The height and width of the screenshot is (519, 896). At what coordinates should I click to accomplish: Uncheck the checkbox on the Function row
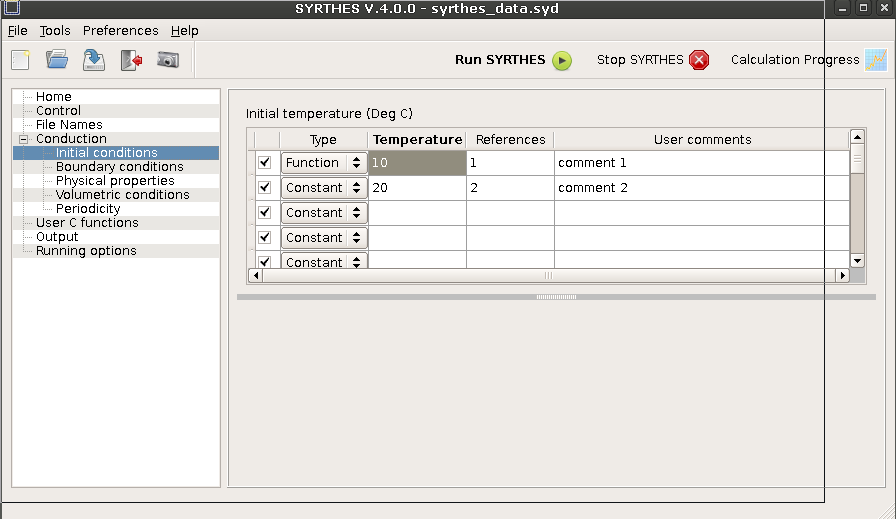(265, 162)
